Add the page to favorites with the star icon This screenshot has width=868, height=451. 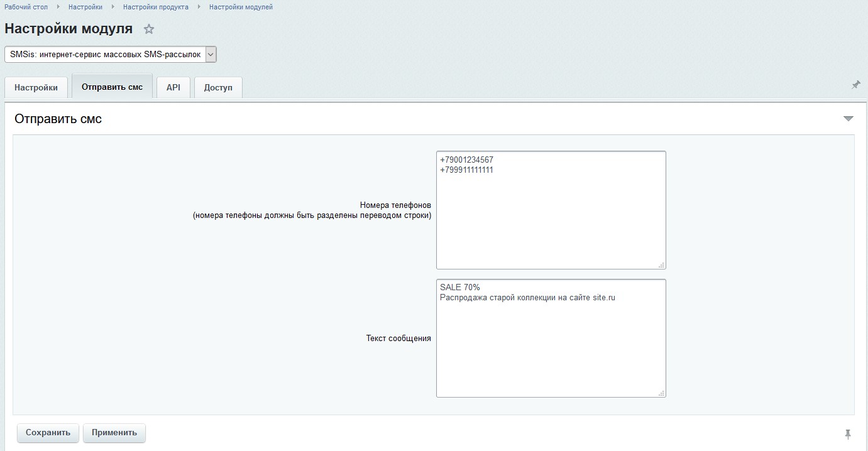[x=149, y=29]
